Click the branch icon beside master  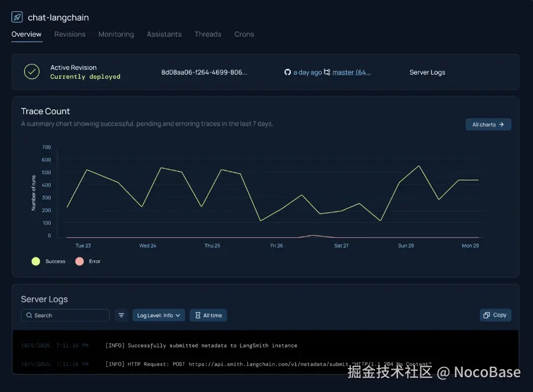pyautogui.click(x=328, y=72)
